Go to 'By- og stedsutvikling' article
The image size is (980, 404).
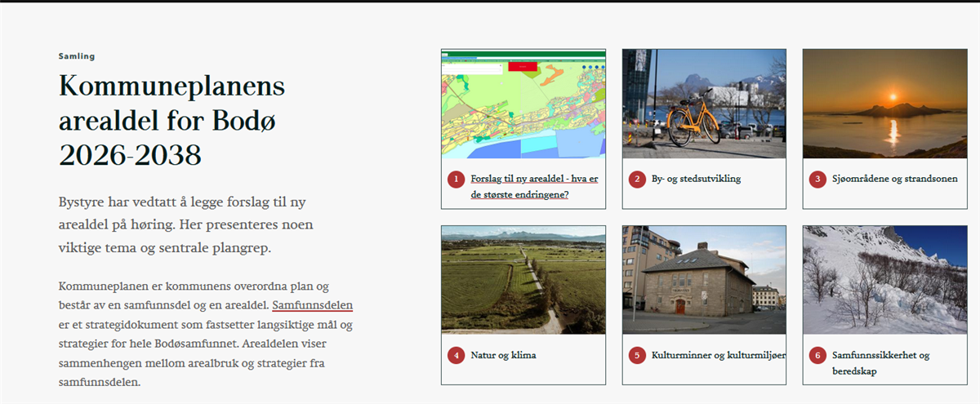pos(696,179)
